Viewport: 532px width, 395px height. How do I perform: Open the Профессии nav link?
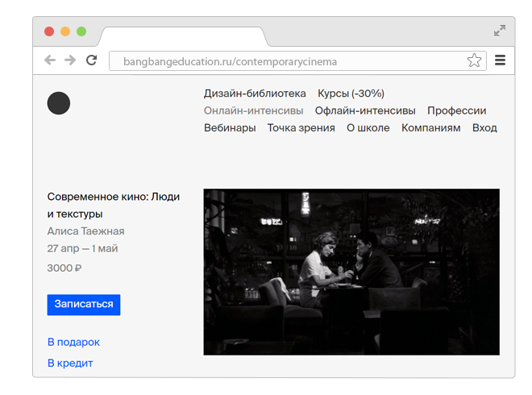(x=457, y=110)
